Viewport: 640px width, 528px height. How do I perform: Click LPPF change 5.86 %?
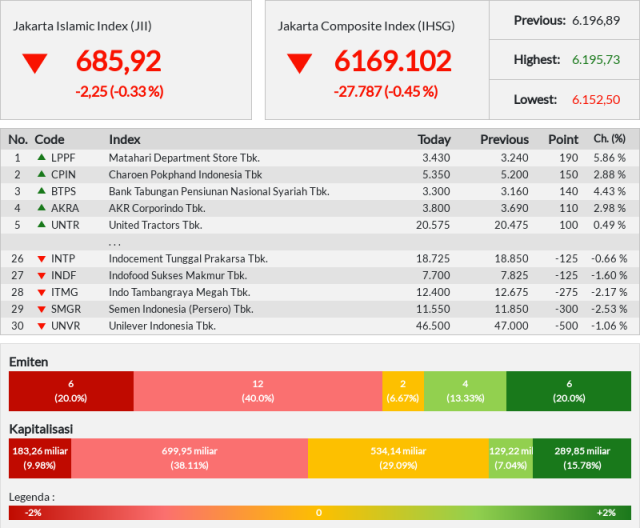pos(609,158)
